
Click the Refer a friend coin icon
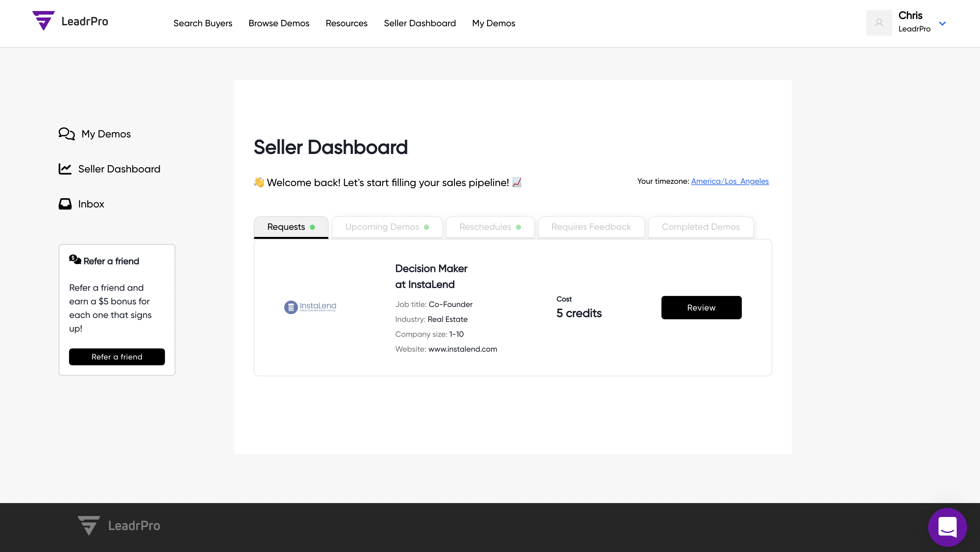(75, 260)
